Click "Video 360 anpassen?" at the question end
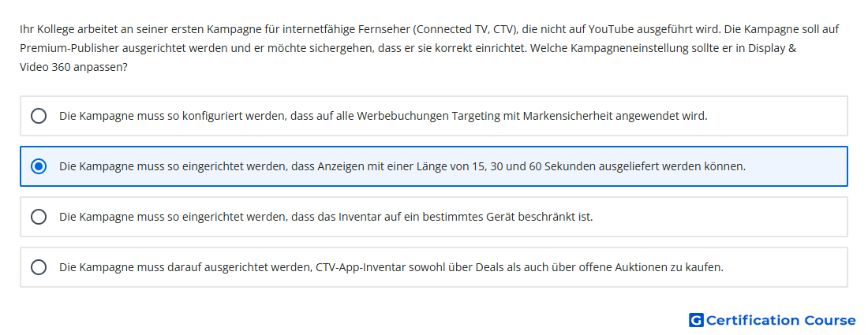The width and height of the screenshot is (868, 335). coord(73,68)
